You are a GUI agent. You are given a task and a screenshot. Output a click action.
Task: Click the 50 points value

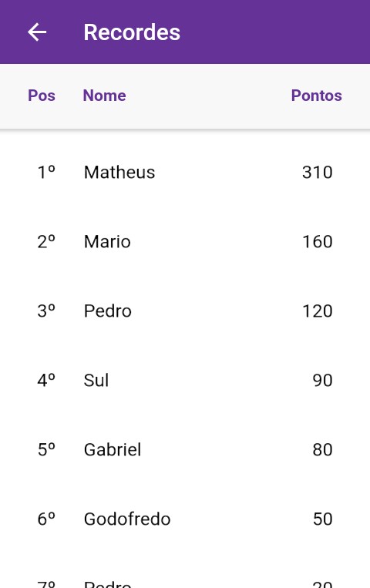322,519
